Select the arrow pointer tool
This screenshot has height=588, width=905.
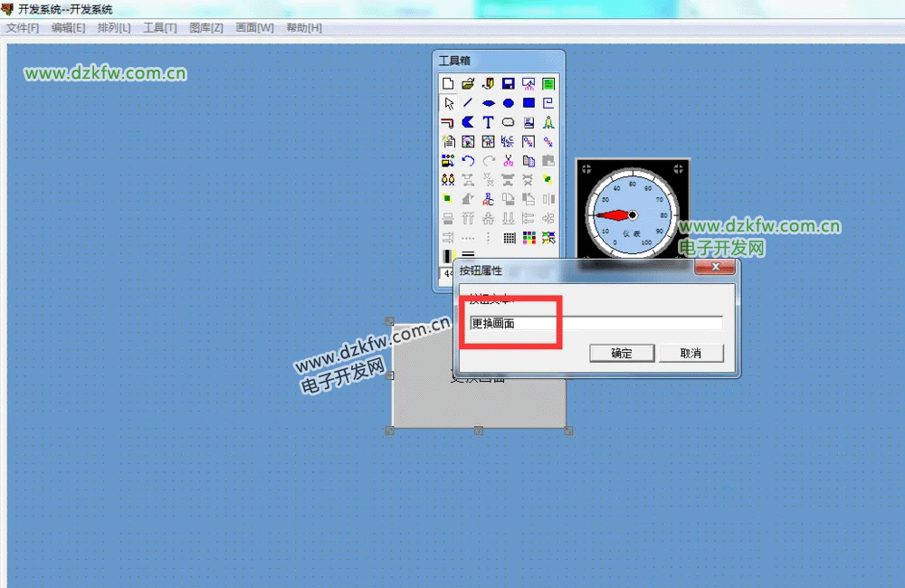click(x=448, y=103)
